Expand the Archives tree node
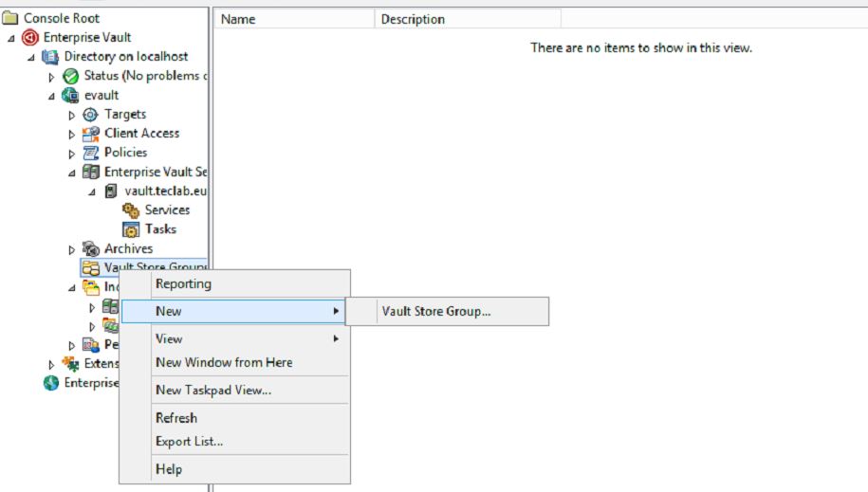868x492 pixels. (72, 250)
